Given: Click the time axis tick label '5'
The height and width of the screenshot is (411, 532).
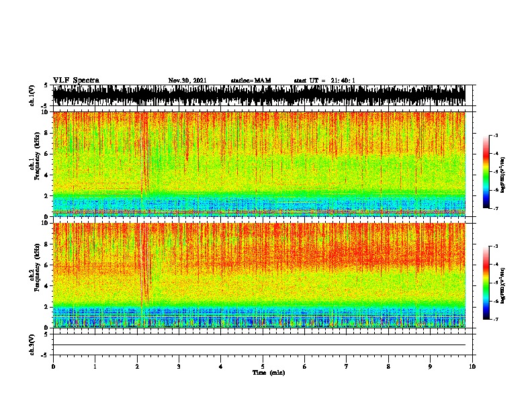Looking at the screenshot, I should (x=263, y=367).
